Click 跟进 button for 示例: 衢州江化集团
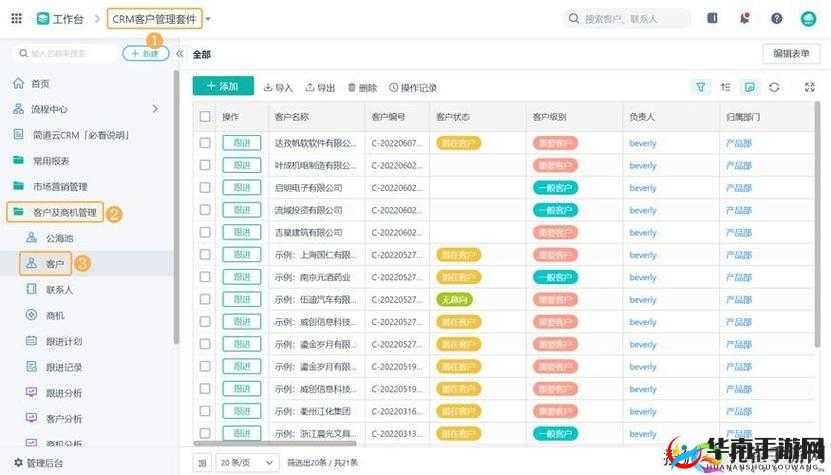This screenshot has width=831, height=475. coord(242,411)
